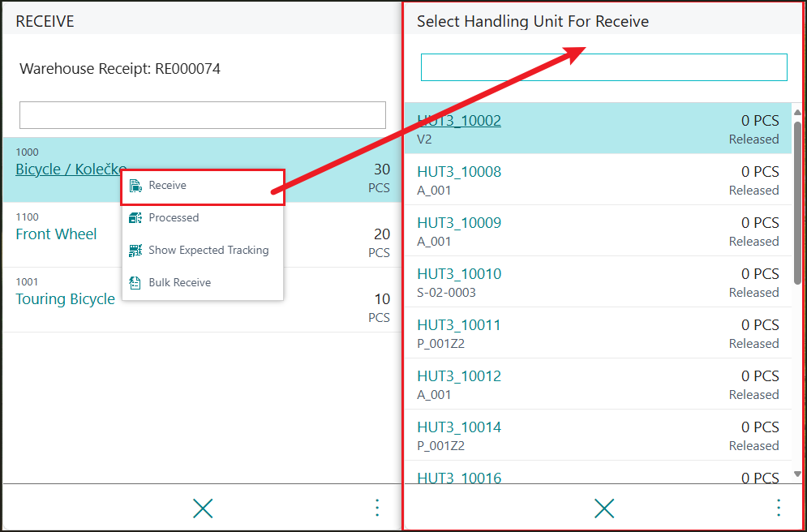Click the Bulk Receive icon

point(135,283)
